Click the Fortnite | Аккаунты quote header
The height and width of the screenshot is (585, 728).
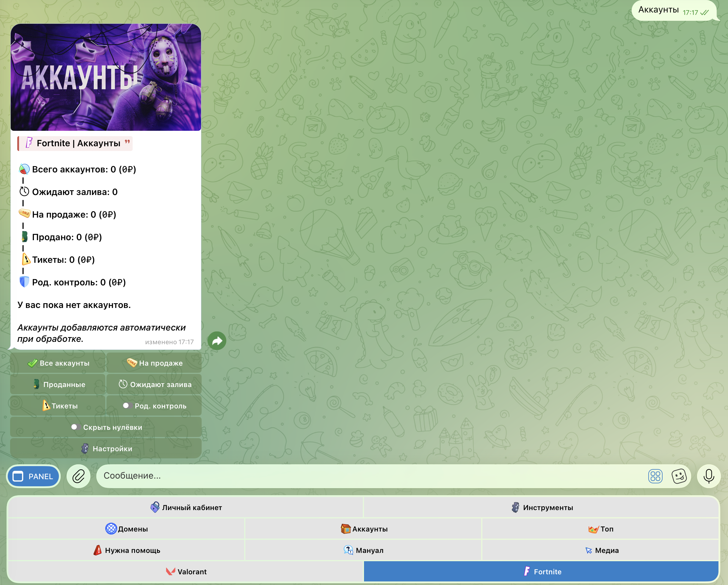coord(75,144)
